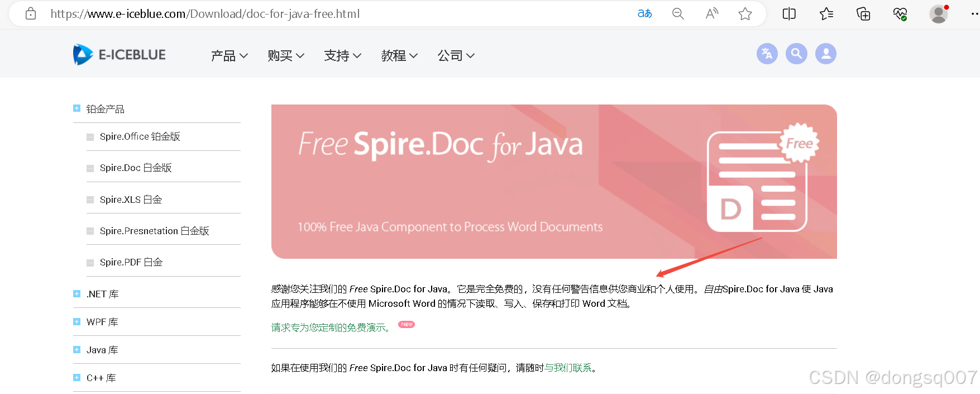
Task: Click the site search round icon
Action: coord(796,54)
